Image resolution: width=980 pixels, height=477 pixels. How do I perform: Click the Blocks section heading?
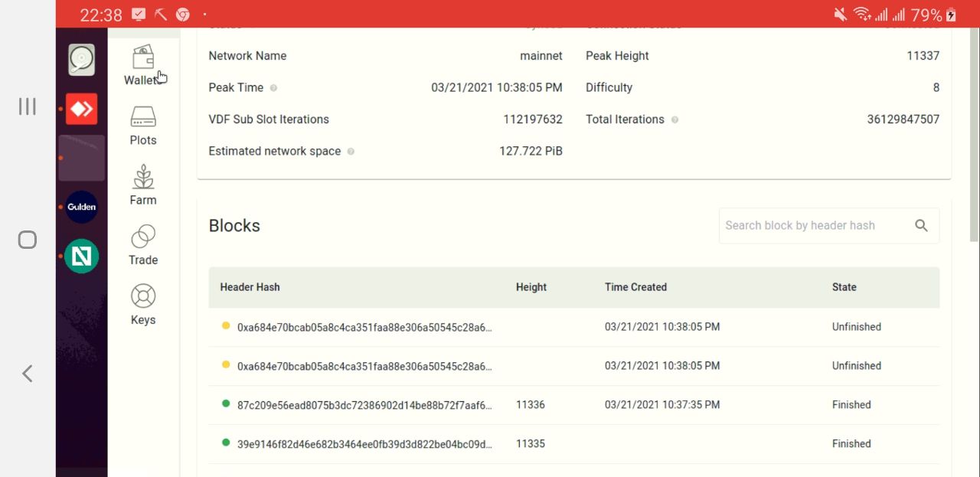(234, 226)
